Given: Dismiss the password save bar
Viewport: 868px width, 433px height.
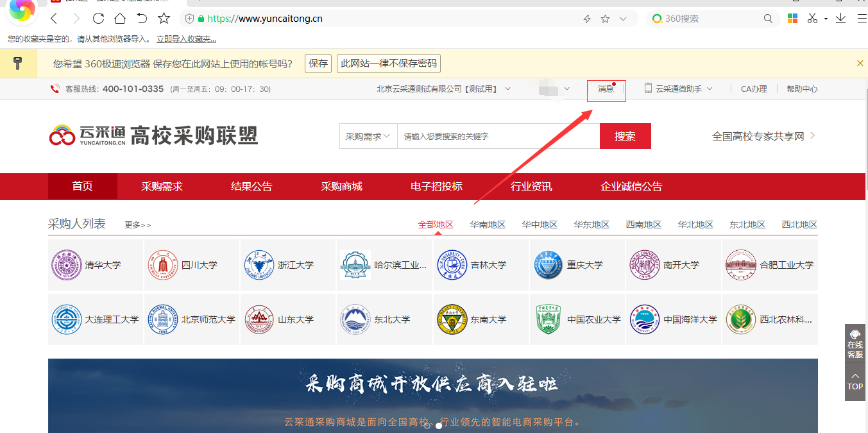Looking at the screenshot, I should tap(860, 64).
